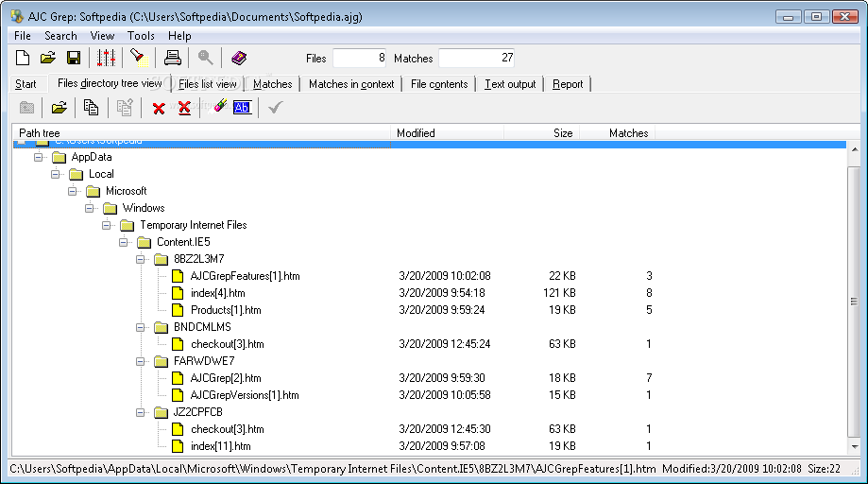Save the search with the floppy disk icon
Viewport: 868px width, 484px height.
[74, 58]
